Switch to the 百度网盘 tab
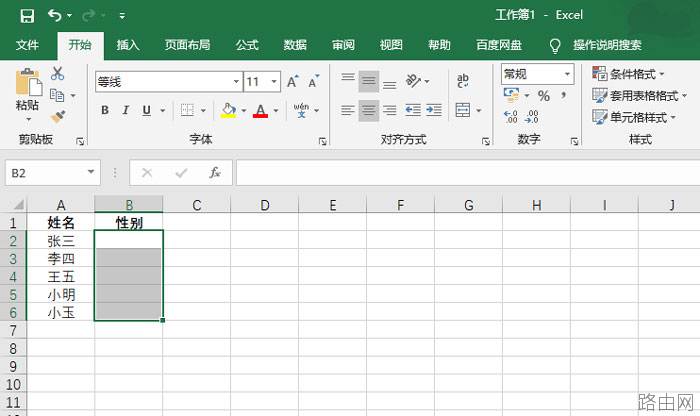The image size is (700, 416). pyautogui.click(x=499, y=45)
